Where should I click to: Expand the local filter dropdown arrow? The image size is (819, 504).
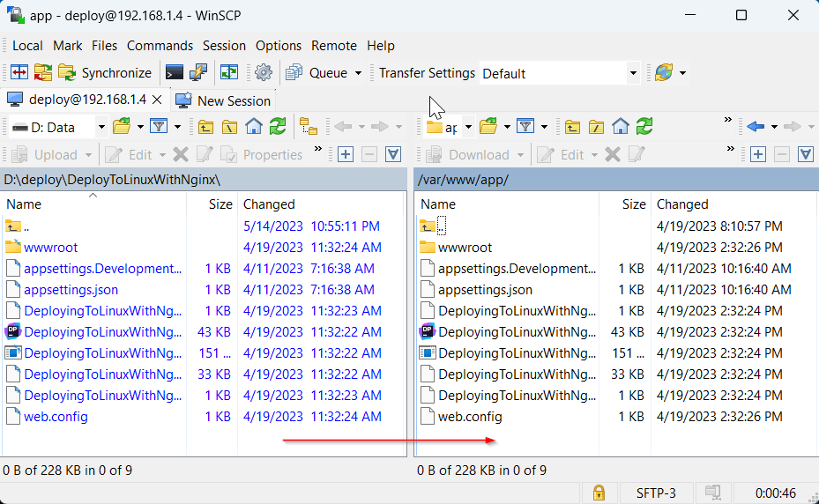[177, 127]
